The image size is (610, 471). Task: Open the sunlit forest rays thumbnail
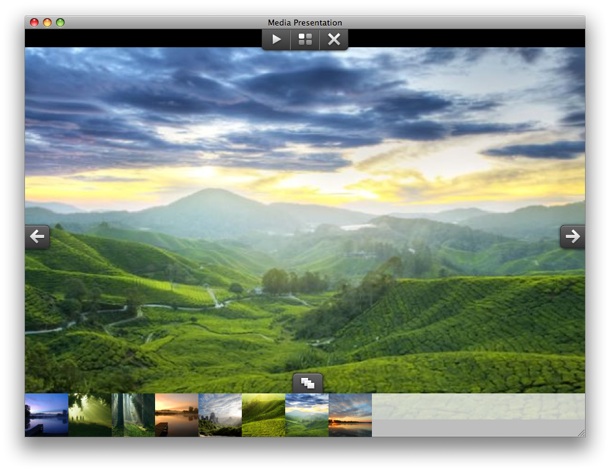pyautogui.click(x=90, y=415)
